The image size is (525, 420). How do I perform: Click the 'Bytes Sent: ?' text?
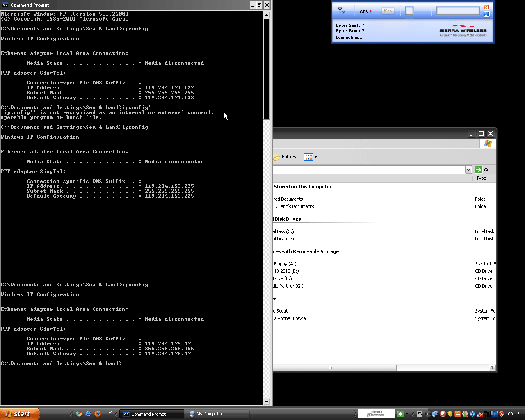coord(350,25)
